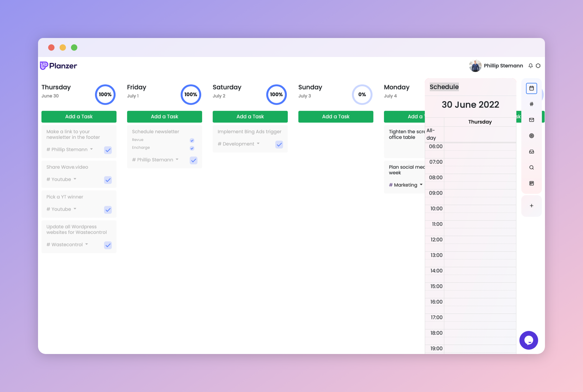The image size is (583, 392).
Task: Open the inbox tray icon in sidebar
Action: (531, 151)
